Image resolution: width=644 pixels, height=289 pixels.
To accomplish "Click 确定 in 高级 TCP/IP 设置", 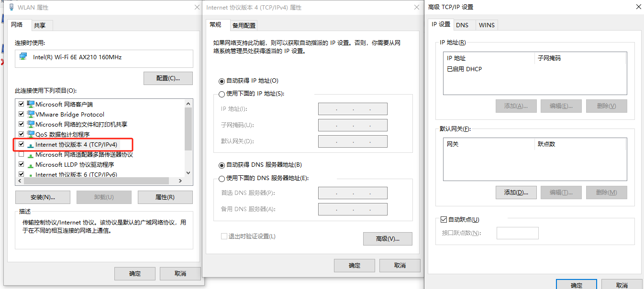I will 577,285.
